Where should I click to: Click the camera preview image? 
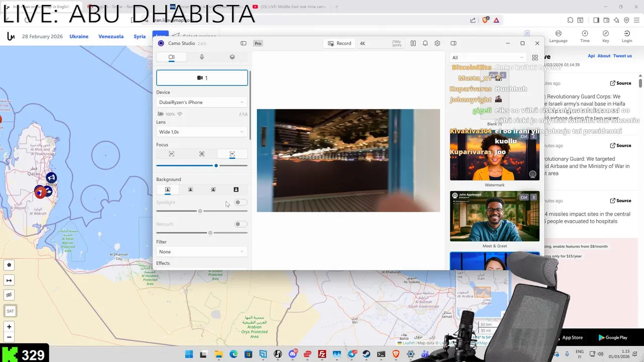(348, 160)
